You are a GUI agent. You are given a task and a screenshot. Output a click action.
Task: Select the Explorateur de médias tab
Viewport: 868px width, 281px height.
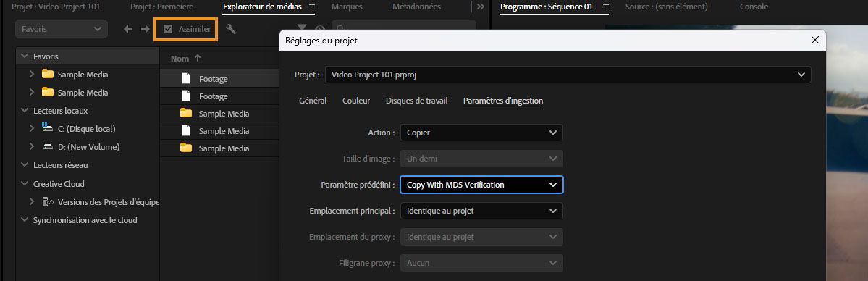pyautogui.click(x=262, y=7)
